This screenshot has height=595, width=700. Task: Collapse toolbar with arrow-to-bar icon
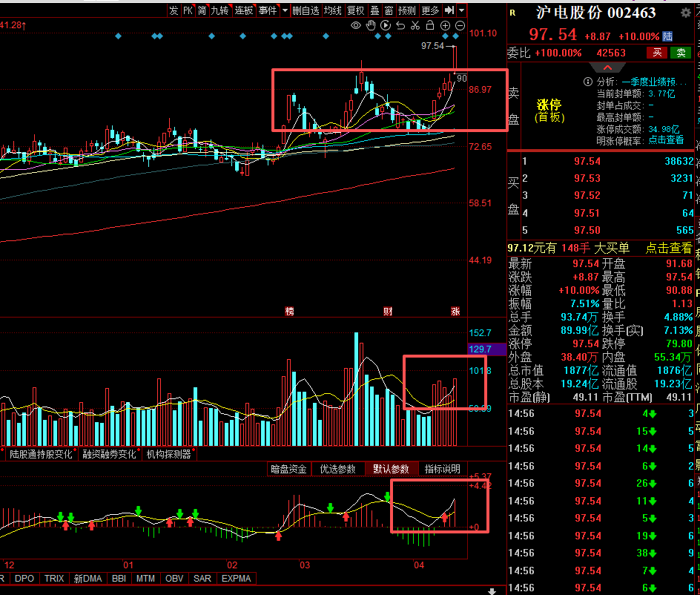[x=449, y=10]
